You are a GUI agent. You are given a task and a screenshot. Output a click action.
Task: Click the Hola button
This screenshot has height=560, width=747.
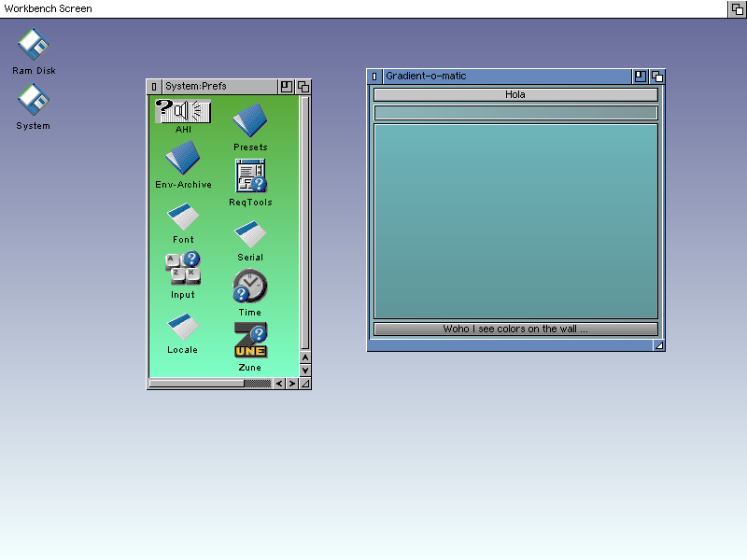(515, 94)
